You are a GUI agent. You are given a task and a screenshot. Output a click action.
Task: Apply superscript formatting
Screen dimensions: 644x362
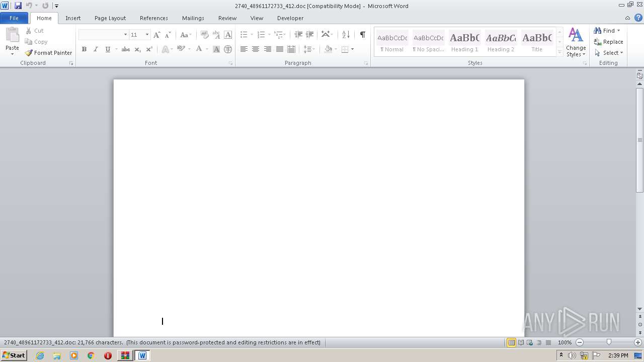(149, 49)
